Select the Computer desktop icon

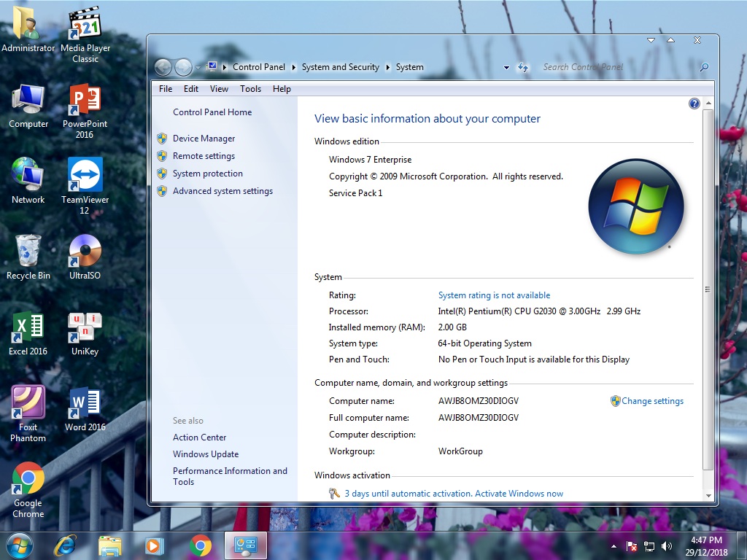click(x=28, y=106)
